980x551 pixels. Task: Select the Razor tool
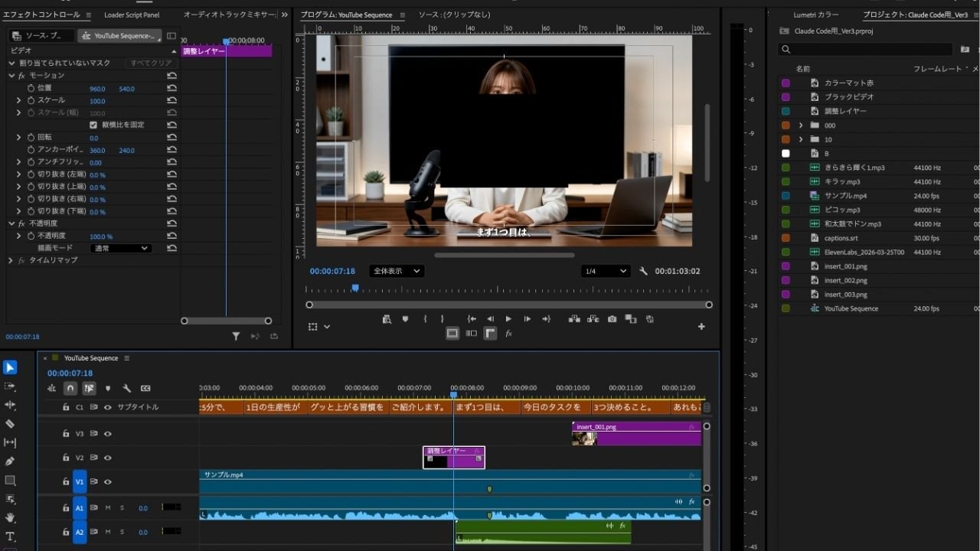click(10, 424)
